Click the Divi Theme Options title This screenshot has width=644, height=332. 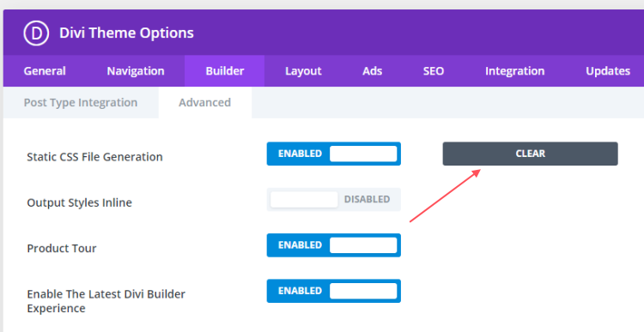[x=126, y=33]
